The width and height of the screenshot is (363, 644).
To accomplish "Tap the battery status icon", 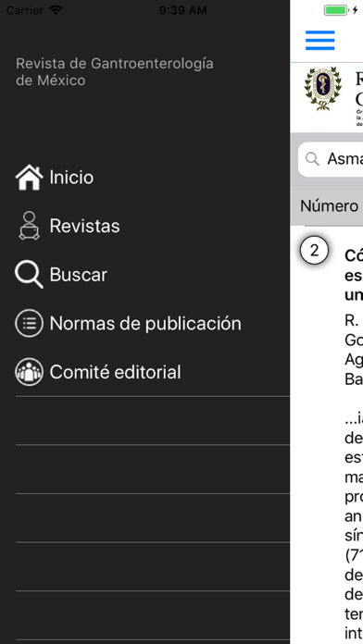I will coord(336,10).
